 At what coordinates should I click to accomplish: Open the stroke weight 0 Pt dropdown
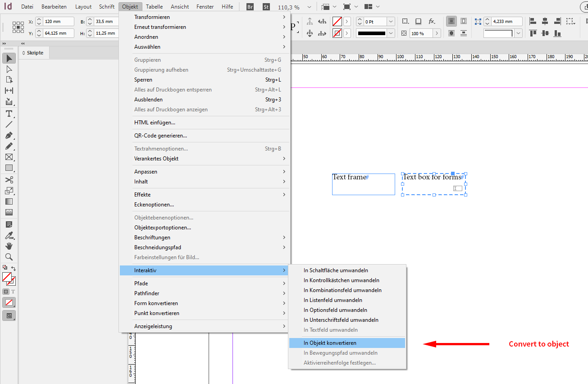click(391, 22)
